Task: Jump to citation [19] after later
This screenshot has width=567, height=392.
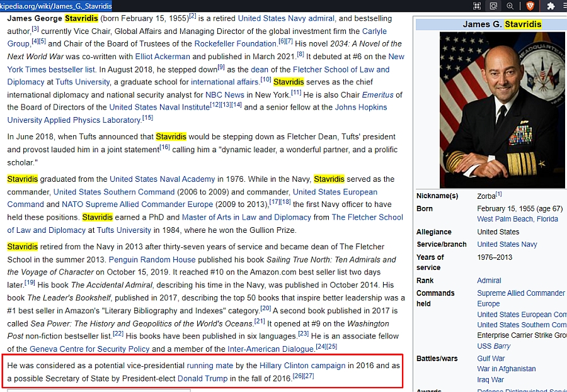Action: [30, 283]
